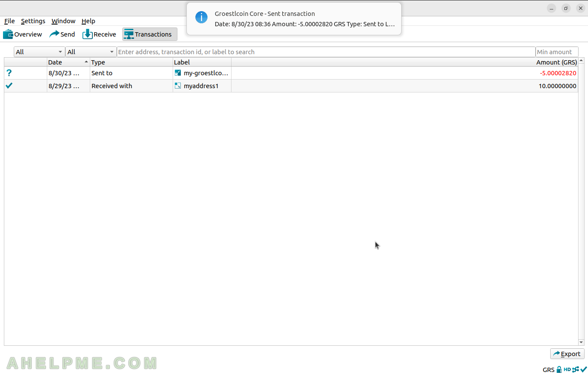Click the confirmed checkmark status icon
Screen dimensions: 588x375
click(x=9, y=86)
